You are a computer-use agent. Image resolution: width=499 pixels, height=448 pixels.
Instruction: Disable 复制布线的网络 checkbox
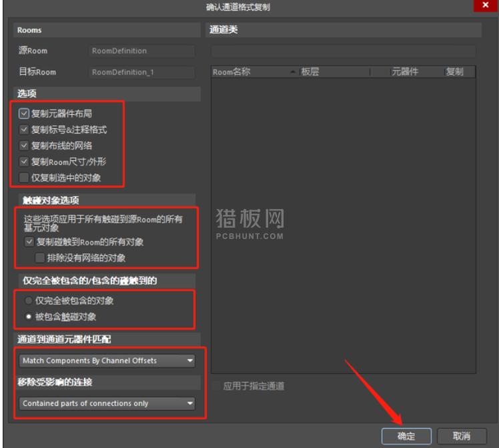(25, 146)
